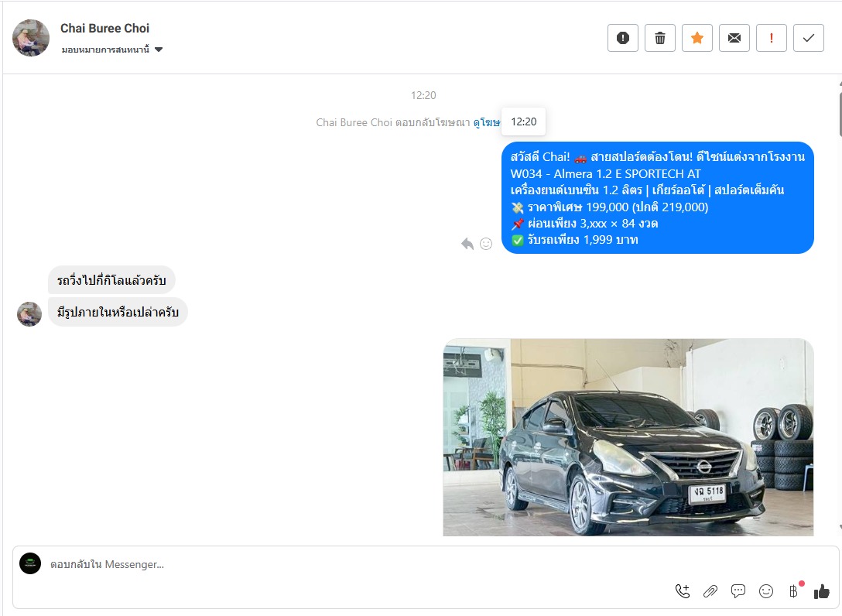This screenshot has width=842, height=616.
Task: Click the conversation scrollbar thumb
Action: [x=840, y=115]
